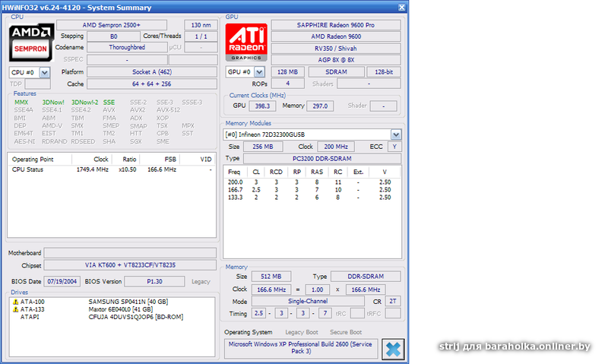This screenshot has height=364, width=608.
Task: Click the 130 nm process field
Action: tap(201, 25)
